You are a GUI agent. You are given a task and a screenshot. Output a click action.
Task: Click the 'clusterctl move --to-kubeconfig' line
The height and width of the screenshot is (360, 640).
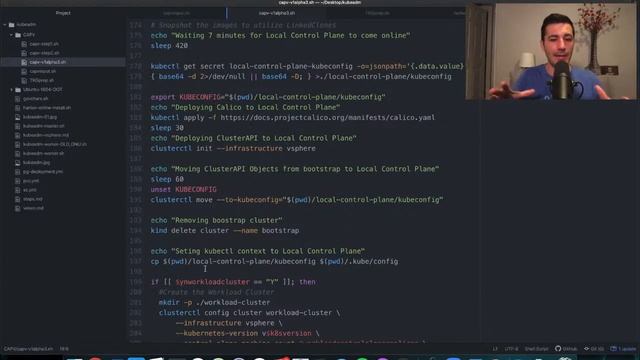point(297,200)
